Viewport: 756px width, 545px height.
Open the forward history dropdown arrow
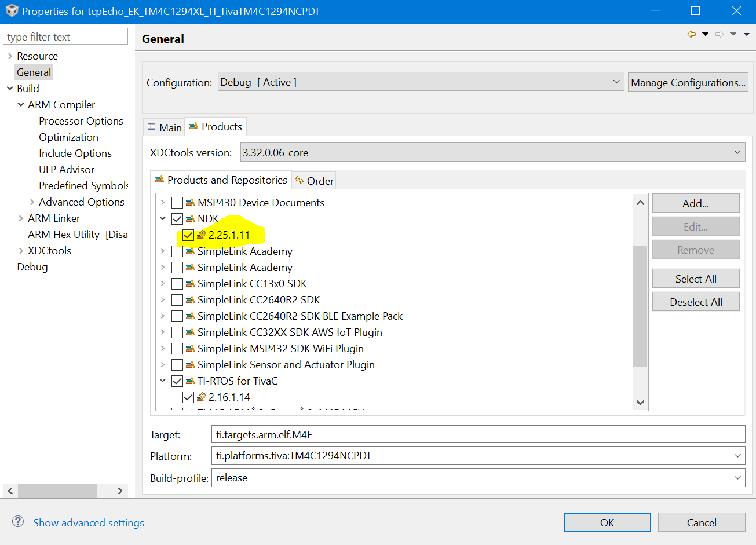point(733,34)
